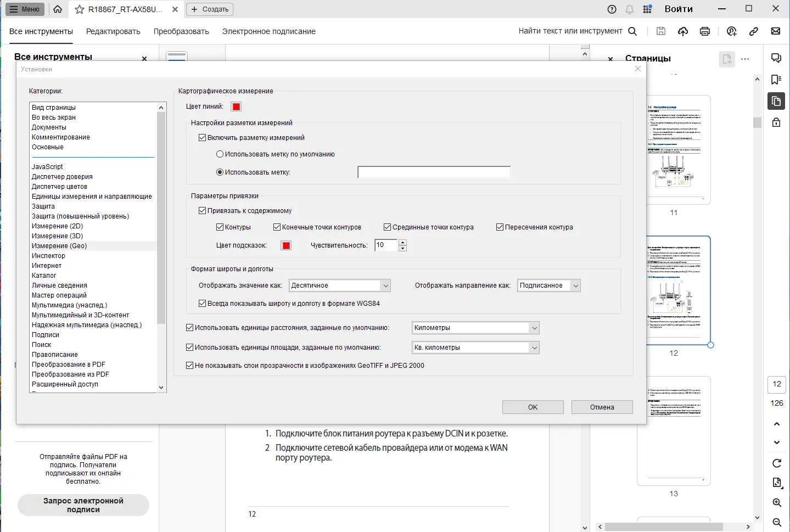The image size is (790, 532).
Task: Save file to Adobe cloud
Action: point(682,31)
